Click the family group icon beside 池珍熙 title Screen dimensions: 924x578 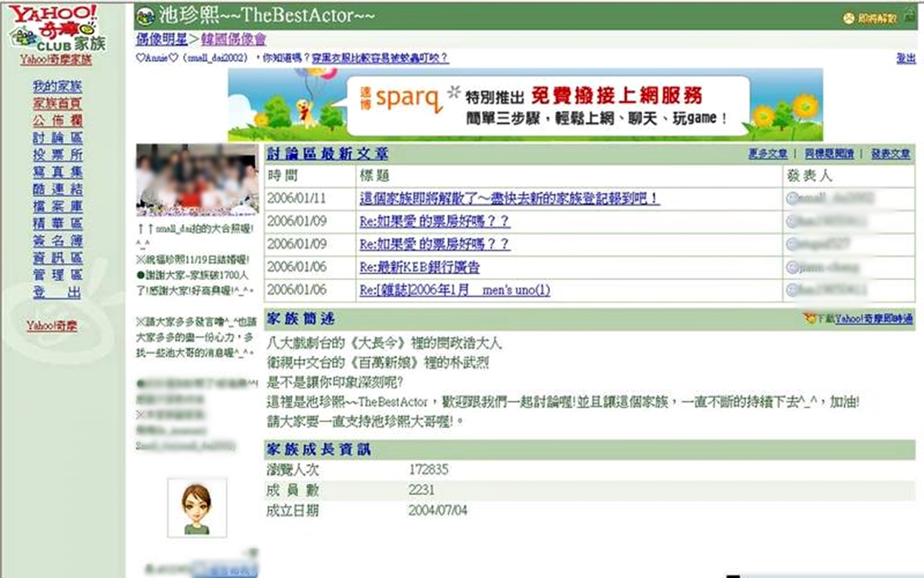(x=145, y=16)
